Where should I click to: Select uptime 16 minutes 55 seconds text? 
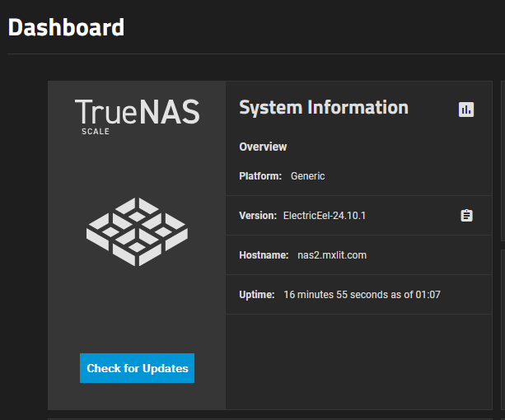(362, 295)
